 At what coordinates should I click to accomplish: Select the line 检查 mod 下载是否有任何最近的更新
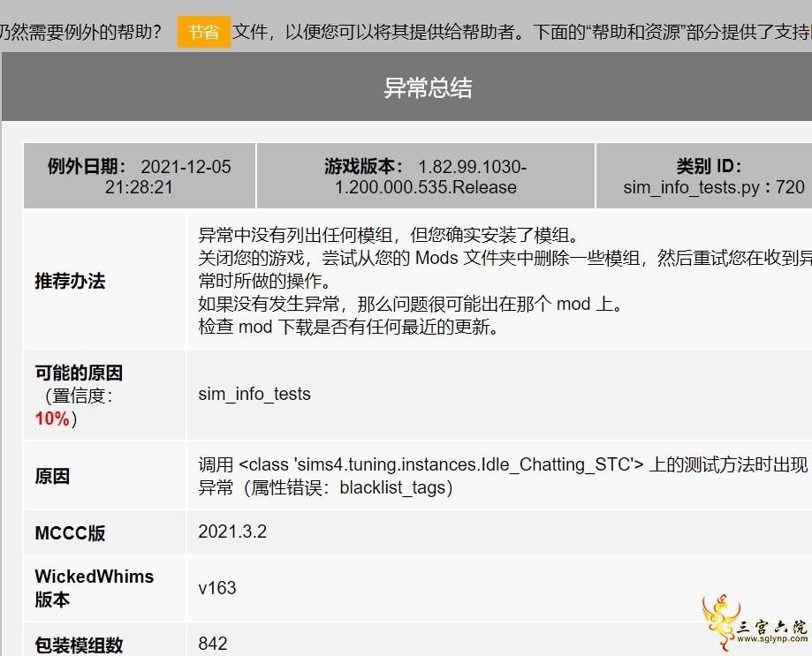pos(348,327)
